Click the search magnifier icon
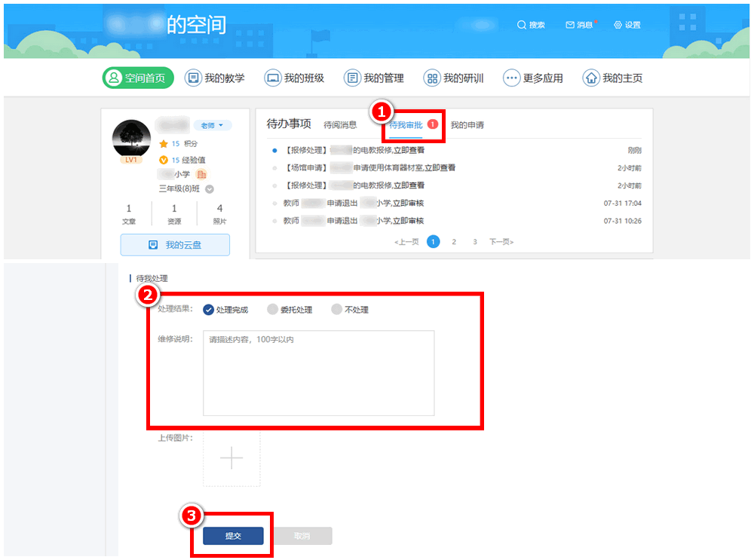Image resolution: width=754 pixels, height=560 pixels. (x=521, y=25)
